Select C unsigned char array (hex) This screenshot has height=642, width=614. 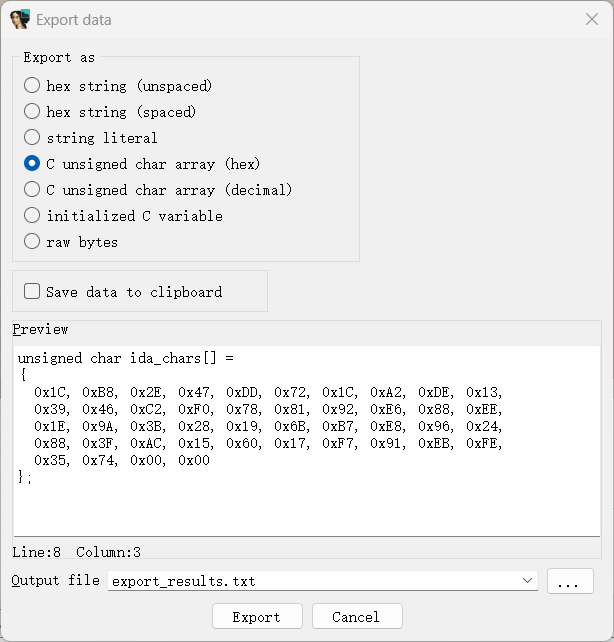point(32,163)
